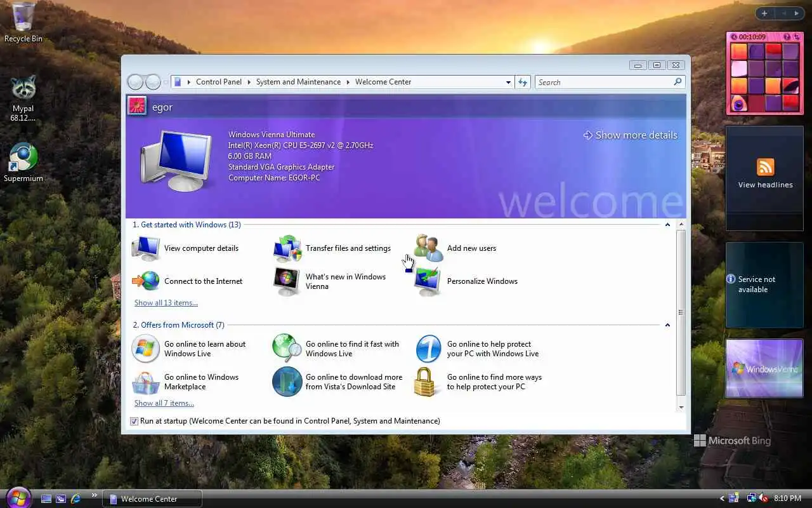The image size is (812, 508).
Task: Click the puzzle gadget solve/shuffle icon
Action: point(797,37)
